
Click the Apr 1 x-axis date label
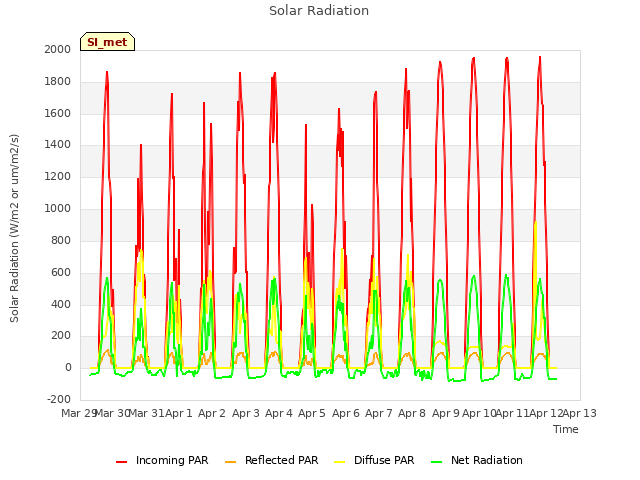pos(178,413)
